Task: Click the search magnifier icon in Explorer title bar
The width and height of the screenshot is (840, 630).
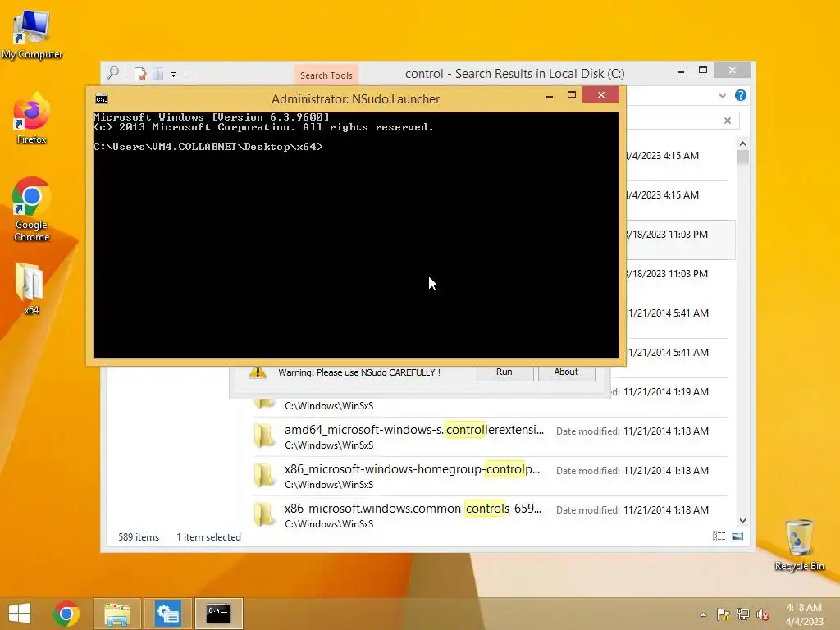Action: point(113,73)
